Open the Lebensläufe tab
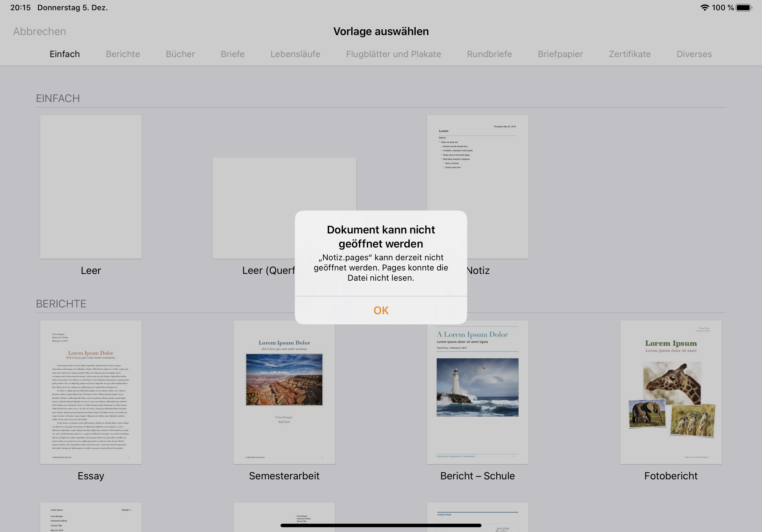The height and width of the screenshot is (532, 762). [x=295, y=54]
